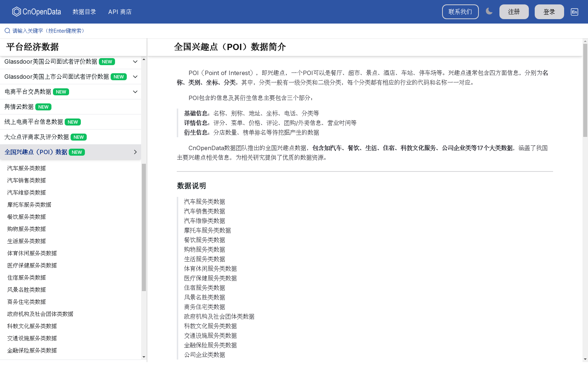This screenshot has height=368, width=588.
Task: Switch language with the En icon
Action: point(574,12)
